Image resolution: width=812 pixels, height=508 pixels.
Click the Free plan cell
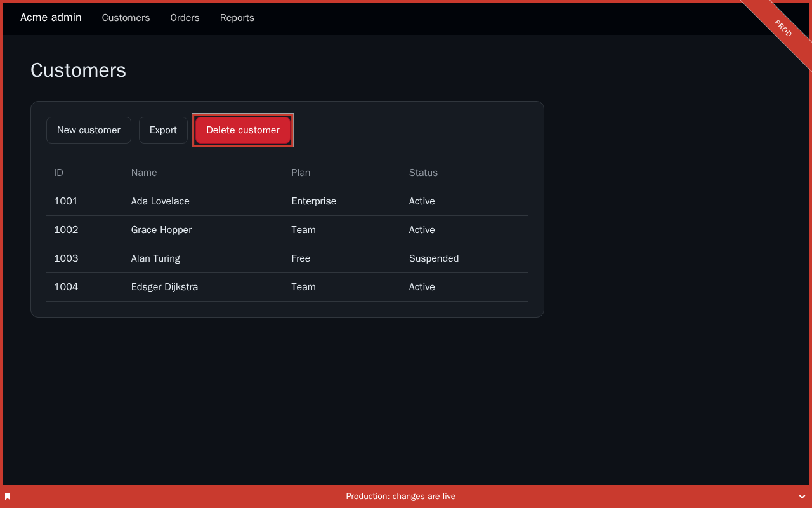point(343,258)
